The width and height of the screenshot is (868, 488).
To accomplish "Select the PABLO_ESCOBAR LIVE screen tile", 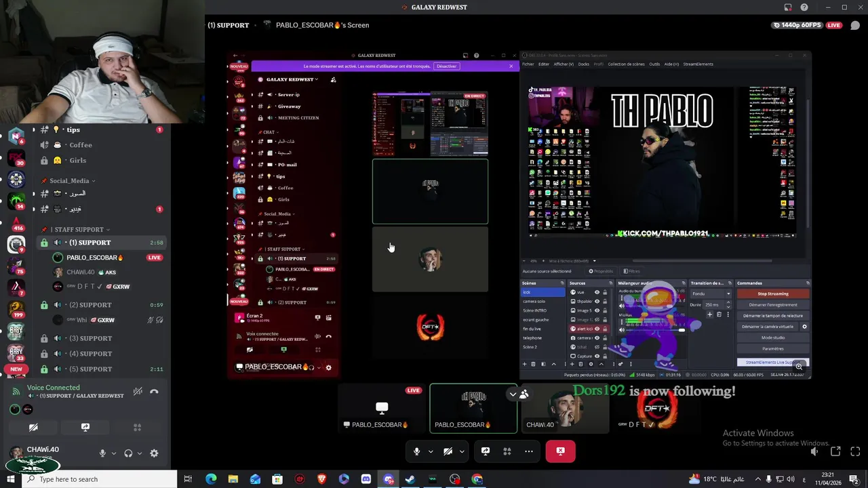I will (382, 409).
